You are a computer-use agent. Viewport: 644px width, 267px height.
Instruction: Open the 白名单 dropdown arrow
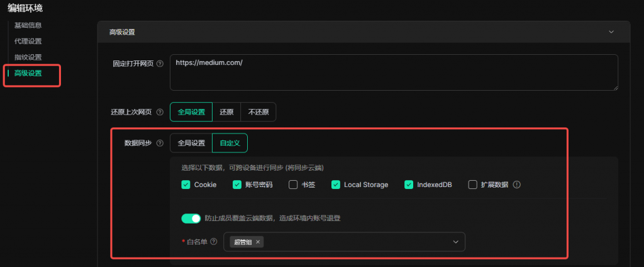click(x=455, y=242)
